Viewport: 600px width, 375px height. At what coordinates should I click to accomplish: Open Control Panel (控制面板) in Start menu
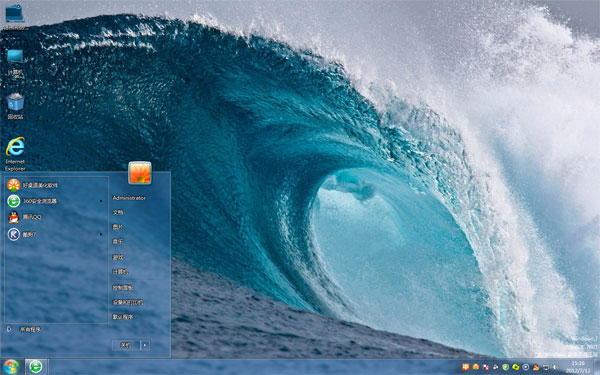(x=122, y=287)
